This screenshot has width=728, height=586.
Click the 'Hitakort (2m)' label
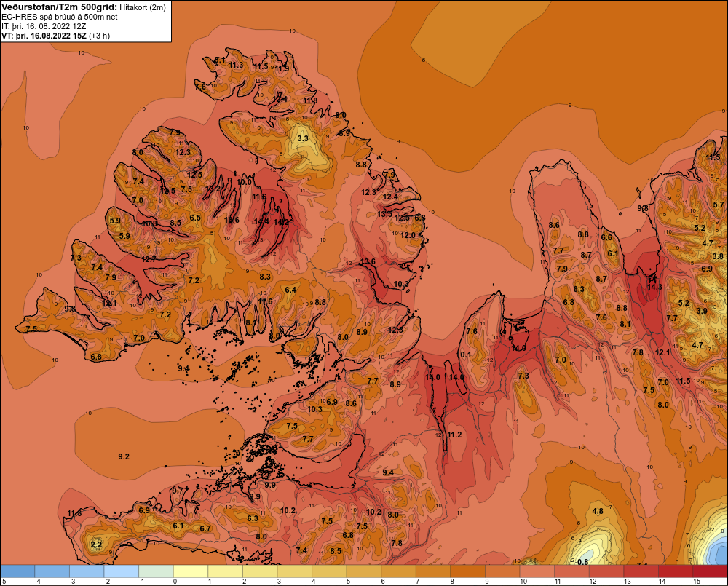click(143, 7)
